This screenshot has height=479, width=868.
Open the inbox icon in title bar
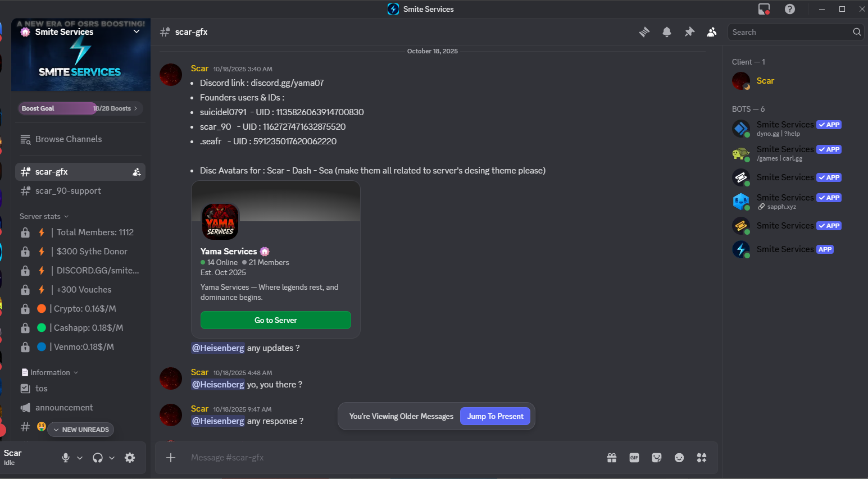coord(764,9)
